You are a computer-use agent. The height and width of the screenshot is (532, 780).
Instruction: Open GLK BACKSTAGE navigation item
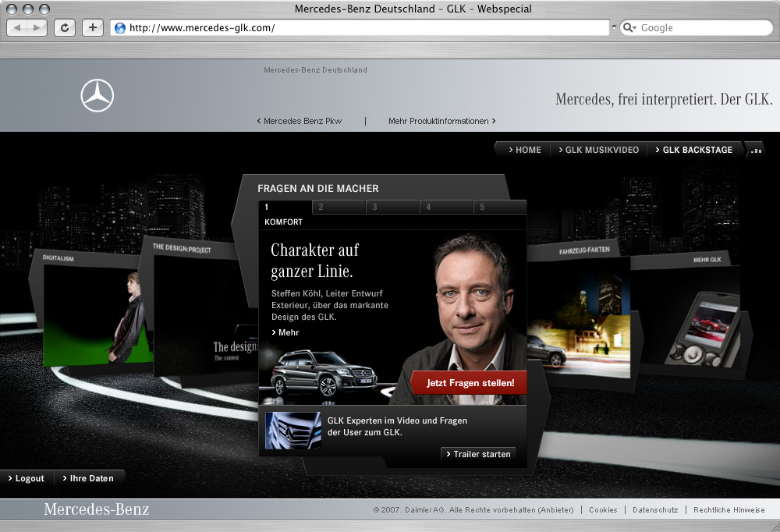tap(694, 150)
